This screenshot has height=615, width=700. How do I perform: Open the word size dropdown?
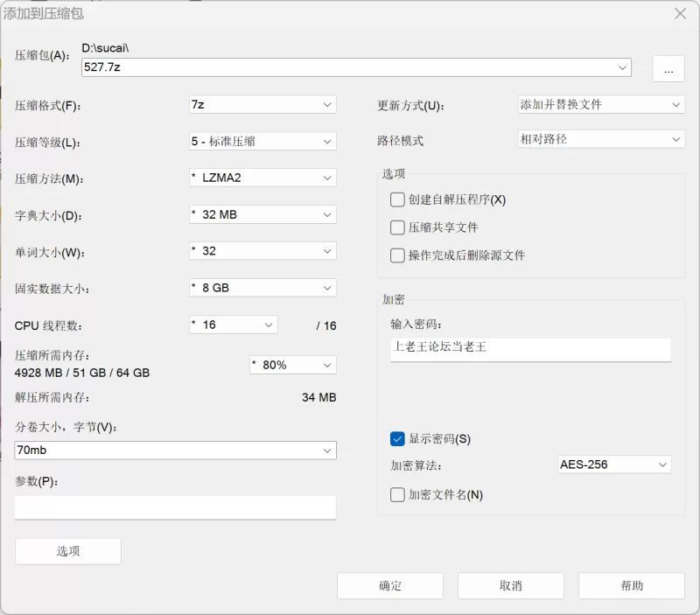tap(262, 251)
